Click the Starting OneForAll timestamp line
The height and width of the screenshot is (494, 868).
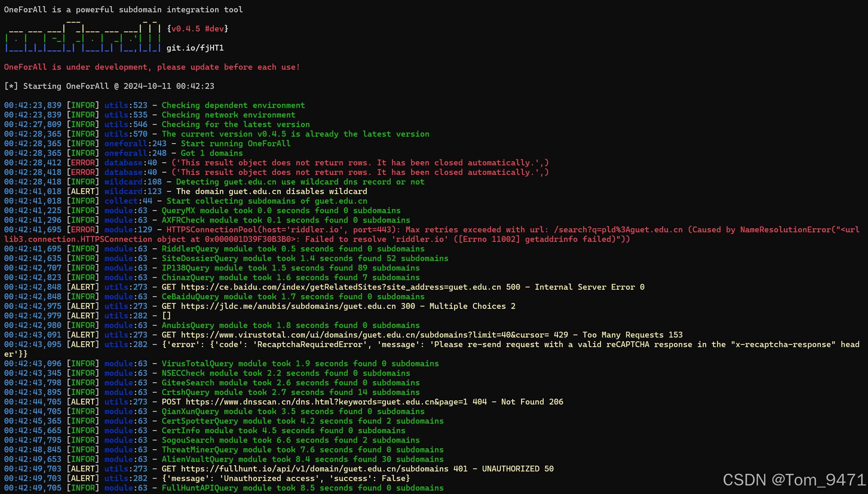109,86
